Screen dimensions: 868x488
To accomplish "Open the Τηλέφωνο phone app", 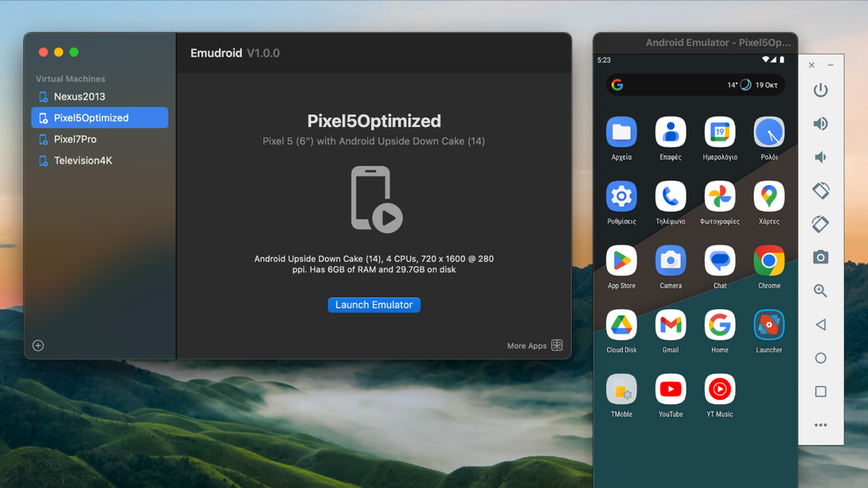I will [670, 196].
